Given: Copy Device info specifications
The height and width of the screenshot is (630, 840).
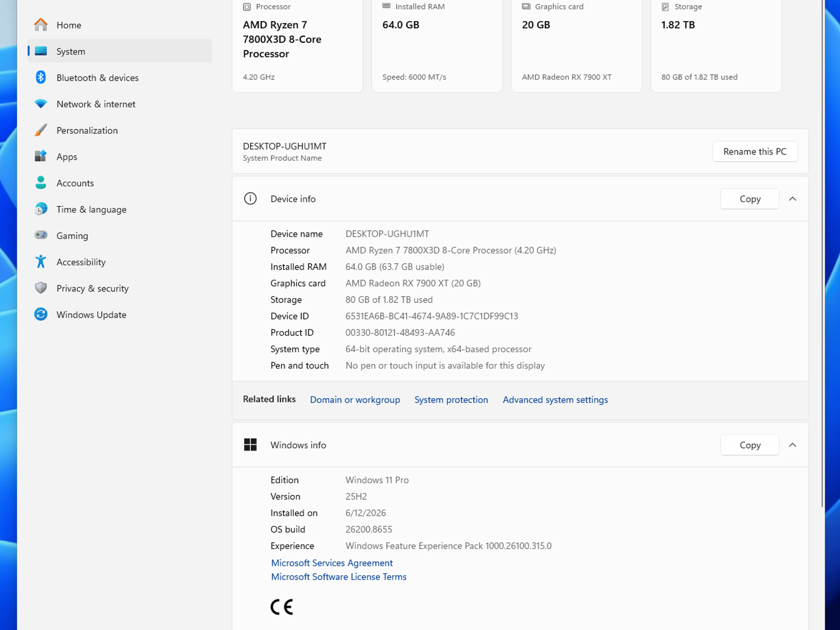Looking at the screenshot, I should (750, 199).
